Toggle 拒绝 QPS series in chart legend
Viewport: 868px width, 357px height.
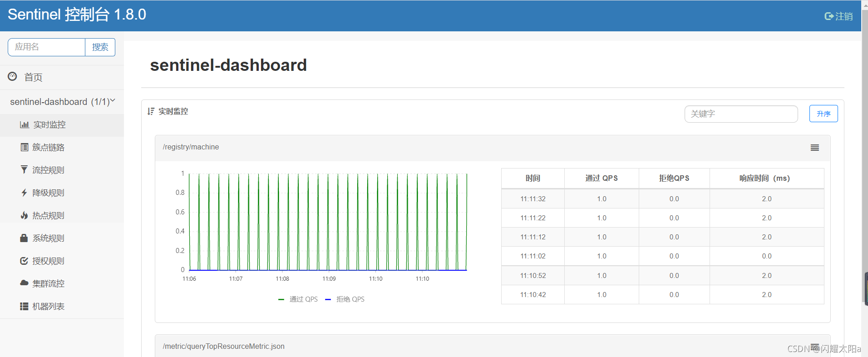click(345, 299)
